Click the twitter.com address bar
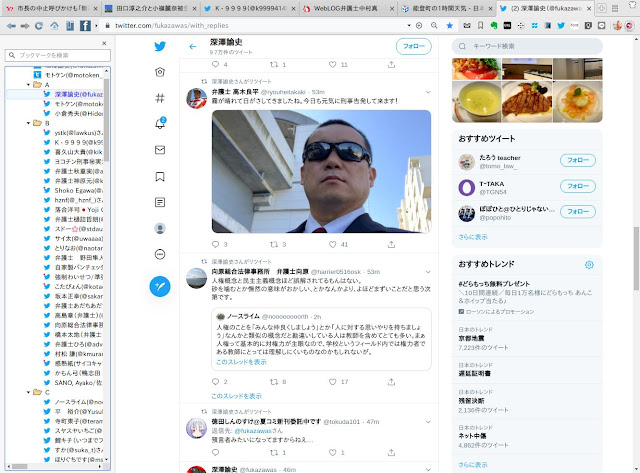This screenshot has height=473, width=640. coord(257,25)
